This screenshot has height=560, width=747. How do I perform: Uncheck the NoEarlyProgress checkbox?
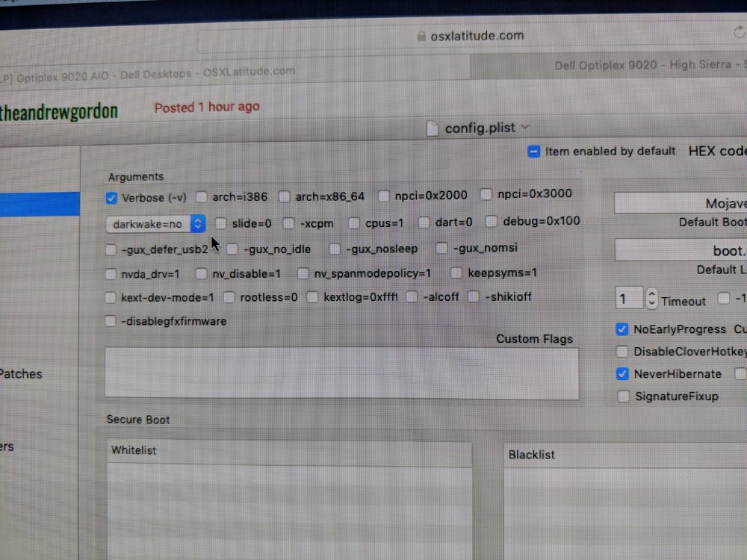(x=622, y=329)
